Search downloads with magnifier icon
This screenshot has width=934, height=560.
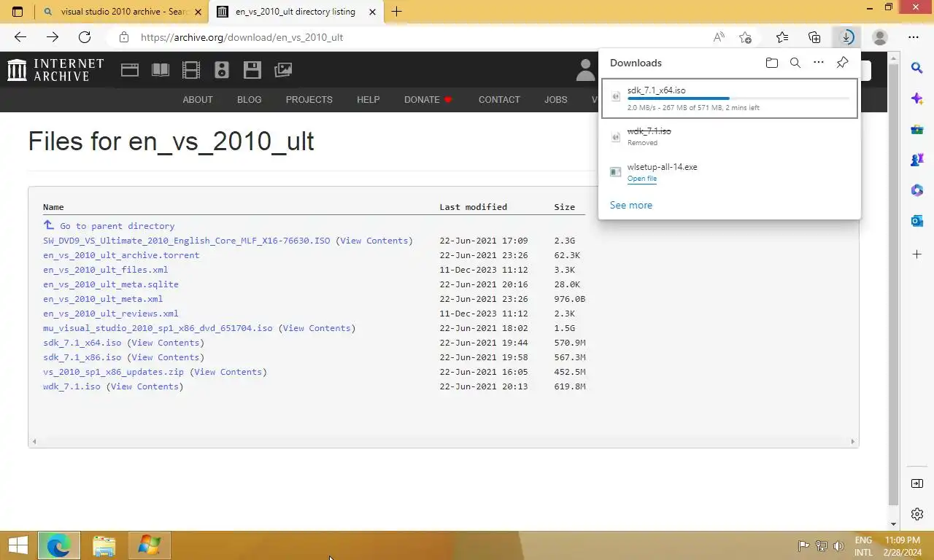coord(795,63)
